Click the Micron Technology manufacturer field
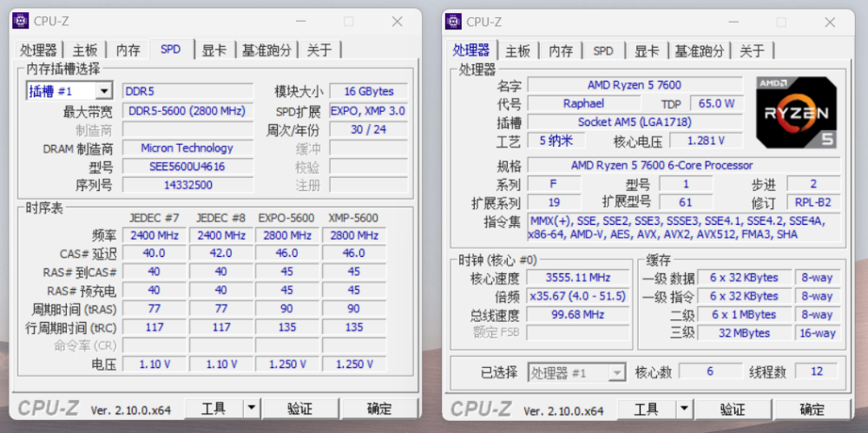 click(187, 148)
